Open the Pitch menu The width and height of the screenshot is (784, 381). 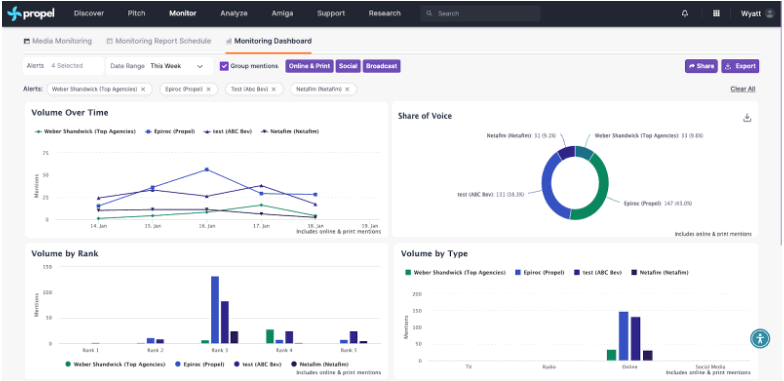[136, 14]
